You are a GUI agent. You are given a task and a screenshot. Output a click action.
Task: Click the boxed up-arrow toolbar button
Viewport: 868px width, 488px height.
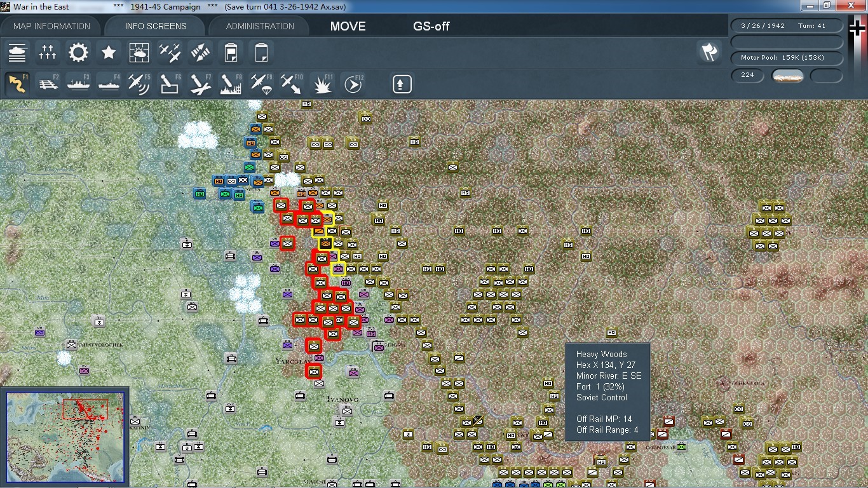402,84
